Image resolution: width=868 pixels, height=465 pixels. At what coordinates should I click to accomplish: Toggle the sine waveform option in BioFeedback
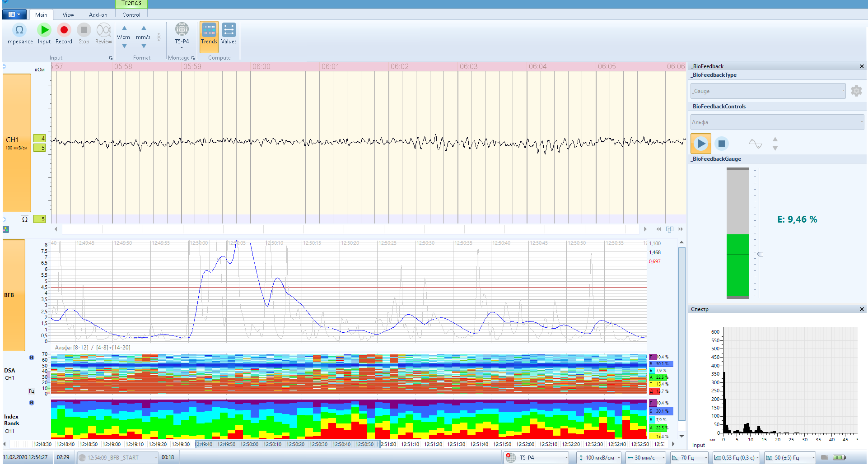click(755, 144)
